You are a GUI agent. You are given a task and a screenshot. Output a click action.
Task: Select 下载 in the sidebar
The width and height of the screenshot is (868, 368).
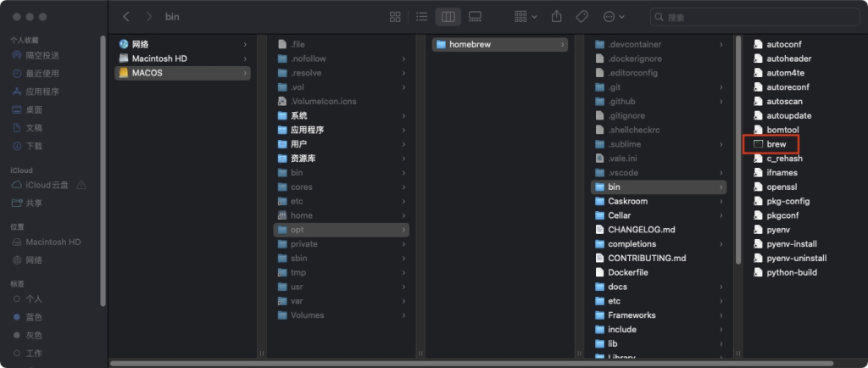(34, 146)
